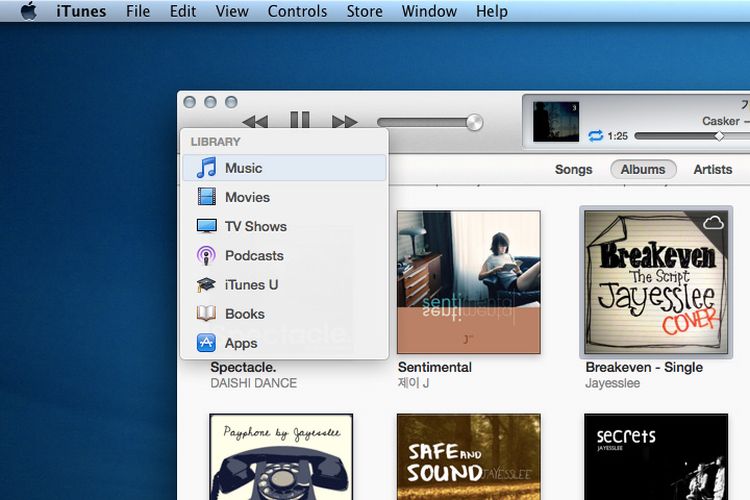Click the Jayesslee artist name under Breakeven
Image resolution: width=750 pixels, height=500 pixels.
(612, 383)
